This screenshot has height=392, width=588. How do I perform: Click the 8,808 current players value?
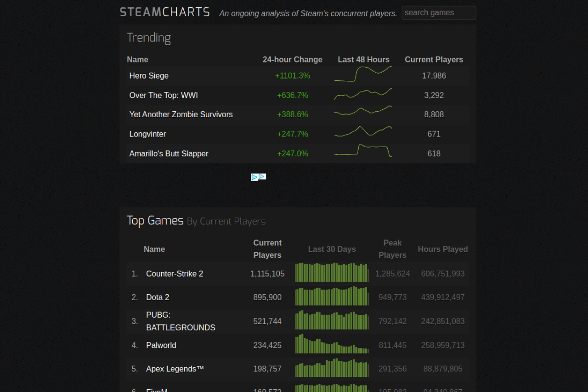coord(434,114)
